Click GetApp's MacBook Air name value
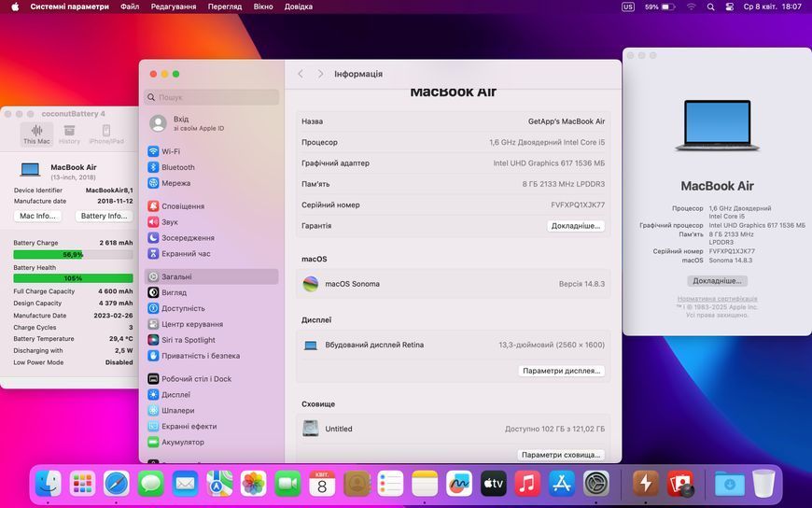 (566, 121)
